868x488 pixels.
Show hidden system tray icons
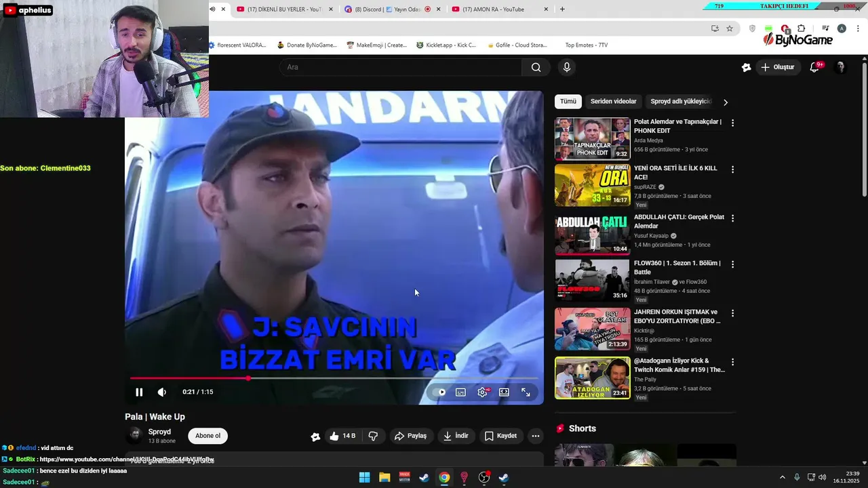(782, 478)
